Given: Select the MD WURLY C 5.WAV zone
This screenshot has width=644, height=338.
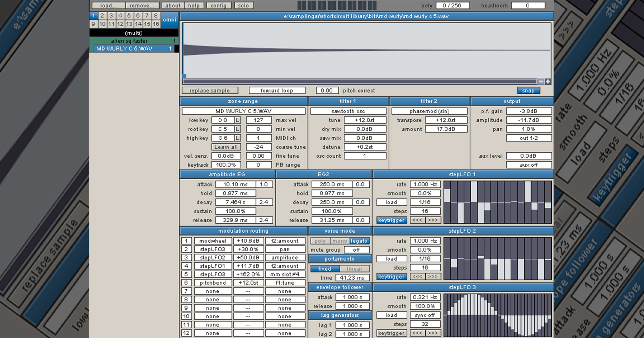Looking at the screenshot, I should tap(134, 49).
